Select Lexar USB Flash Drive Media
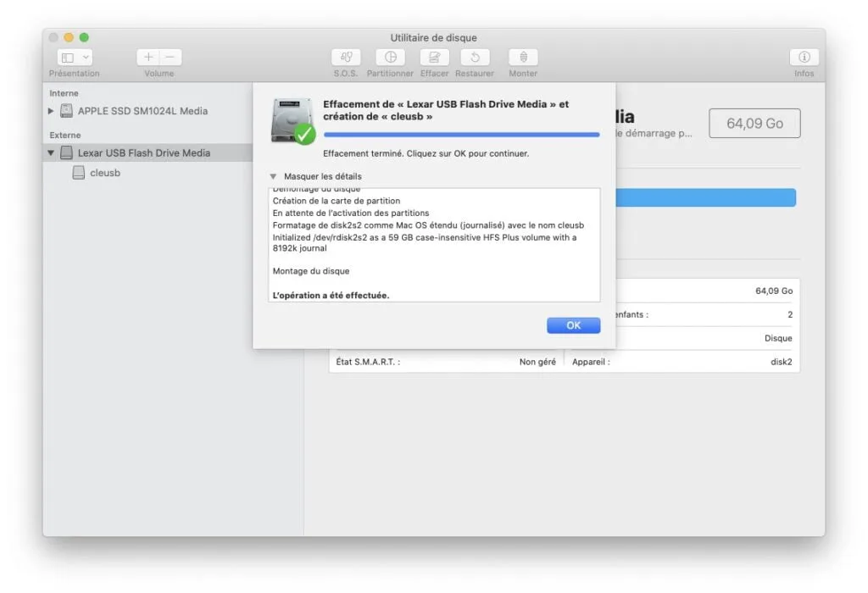 [144, 152]
